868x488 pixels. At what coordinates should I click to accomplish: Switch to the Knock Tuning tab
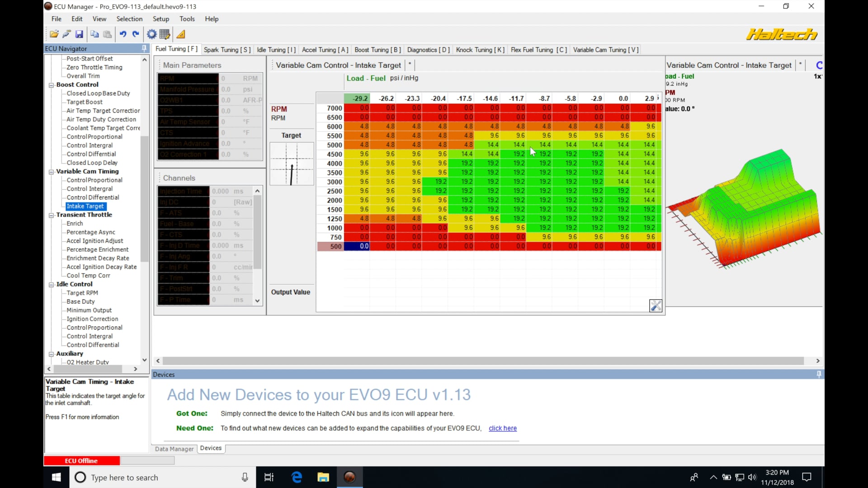(480, 50)
